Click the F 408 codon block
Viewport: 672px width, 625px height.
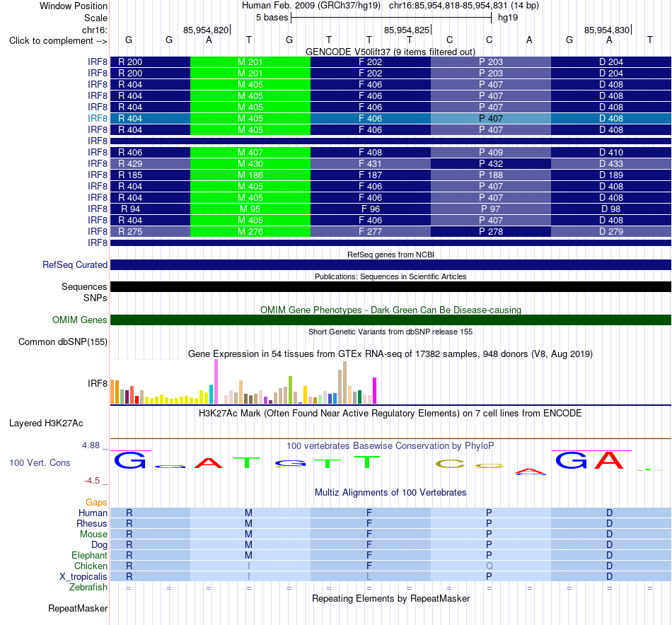[x=370, y=153]
